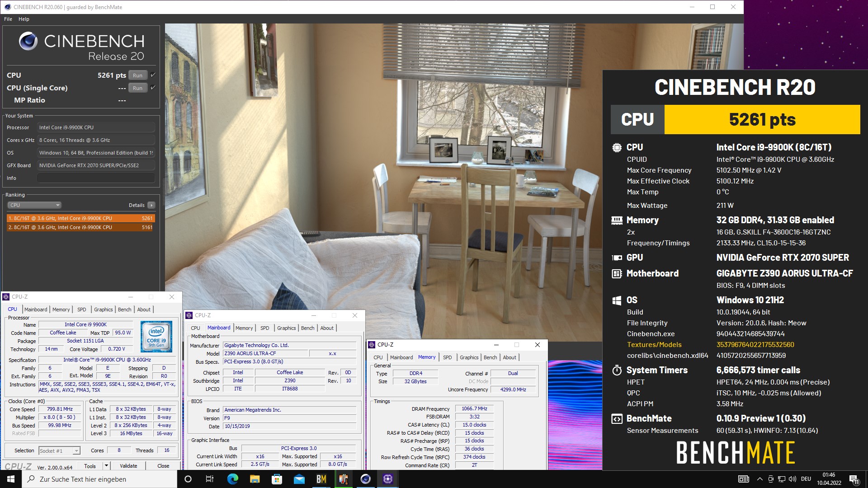The width and height of the screenshot is (868, 488).
Task: Click the BenchMate GPU icon
Action: click(617, 258)
